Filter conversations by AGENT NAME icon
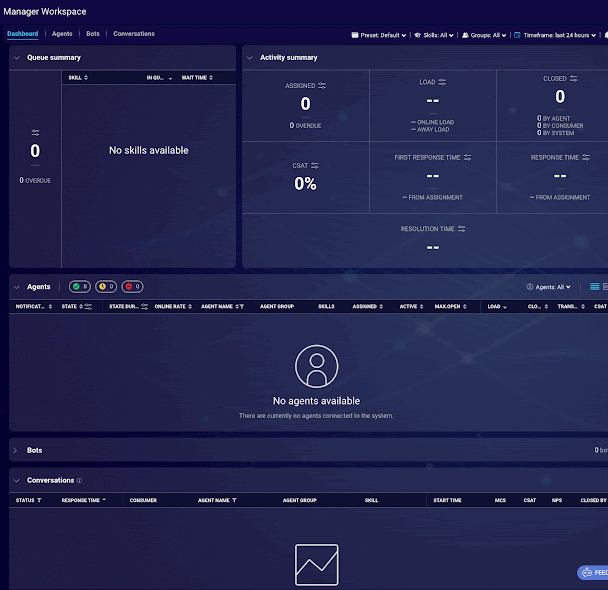This screenshot has height=590, width=608. (234, 500)
